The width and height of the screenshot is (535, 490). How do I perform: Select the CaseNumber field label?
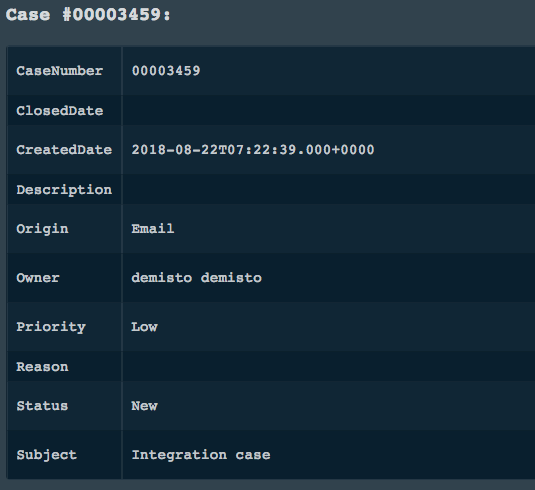pos(60,71)
